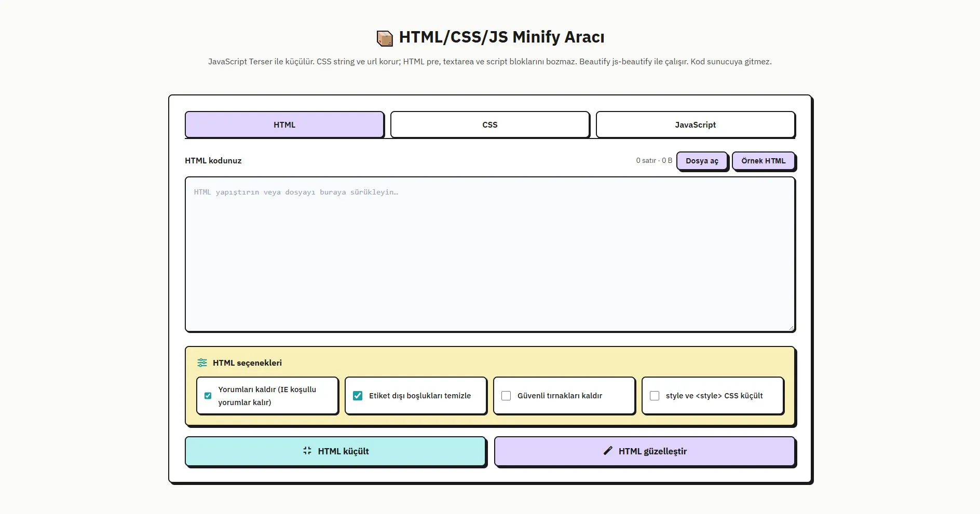
Task: Enable Güvenli tırnakları kaldır checkbox
Action: (506, 396)
